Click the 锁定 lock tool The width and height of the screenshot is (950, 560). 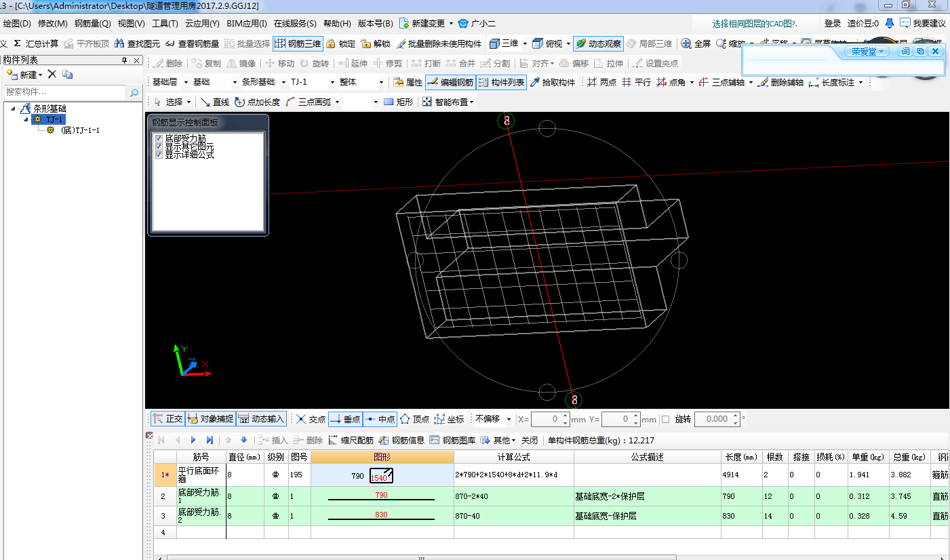point(340,43)
